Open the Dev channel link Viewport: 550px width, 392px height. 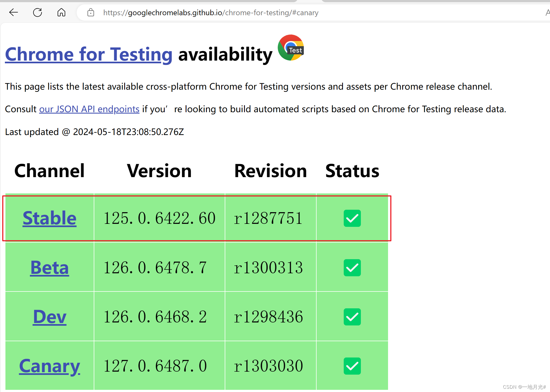pos(49,316)
